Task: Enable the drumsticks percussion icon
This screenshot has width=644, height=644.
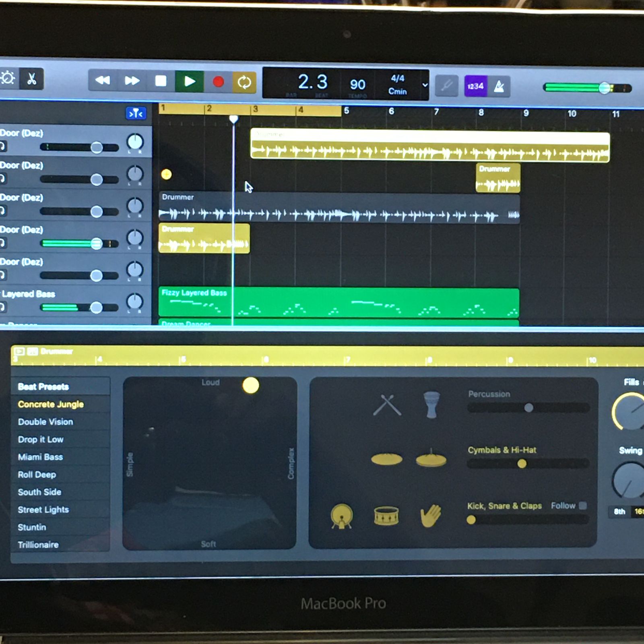Action: coord(387,405)
